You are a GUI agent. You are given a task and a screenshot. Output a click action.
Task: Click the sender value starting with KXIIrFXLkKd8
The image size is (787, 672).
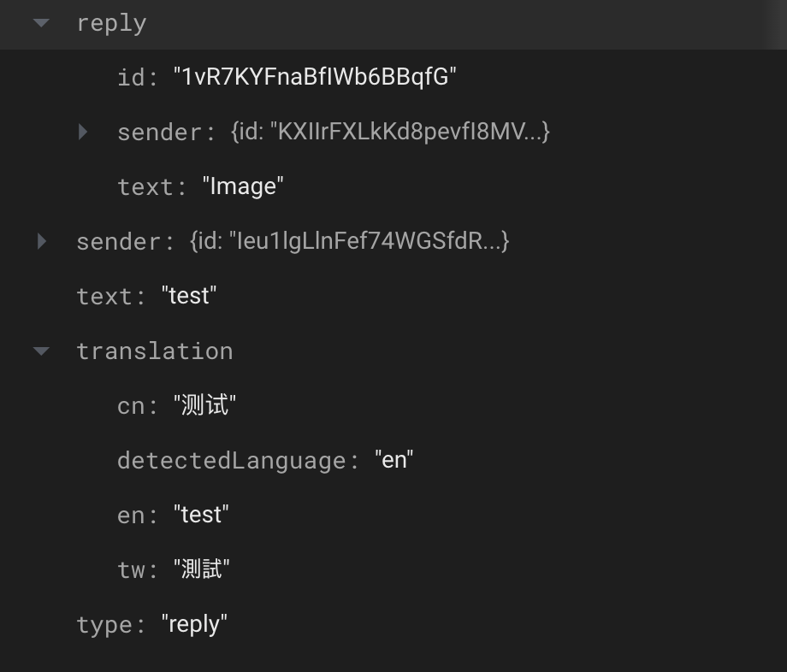tap(390, 132)
